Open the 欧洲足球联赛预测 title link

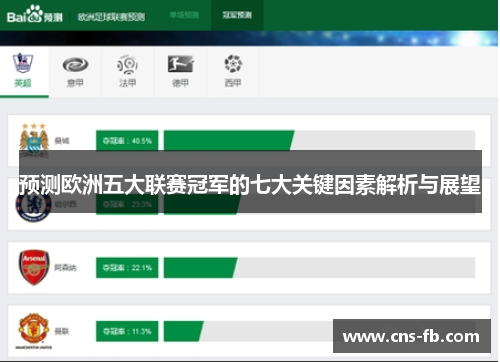pos(111,17)
